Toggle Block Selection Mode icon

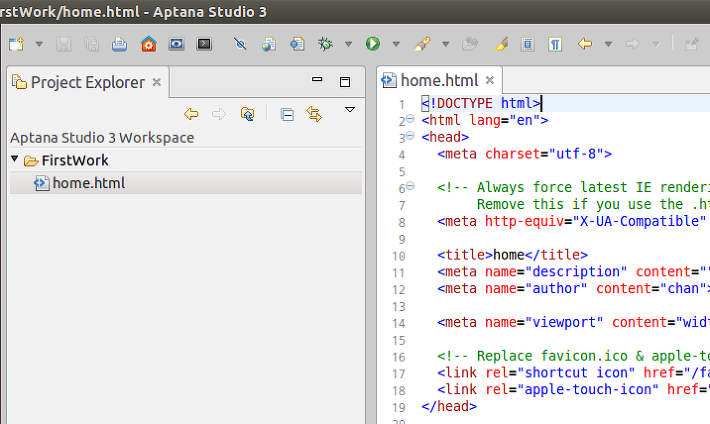click(528, 44)
